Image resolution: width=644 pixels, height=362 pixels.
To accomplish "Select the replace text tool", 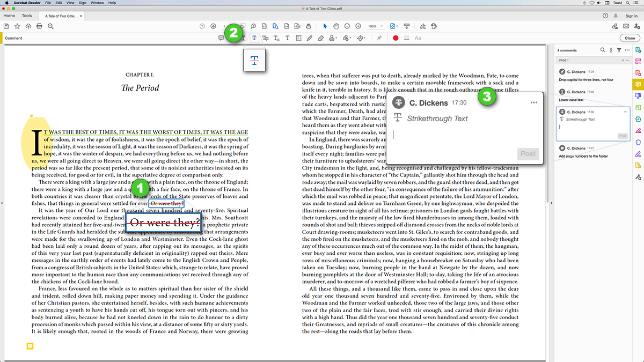I will click(266, 38).
